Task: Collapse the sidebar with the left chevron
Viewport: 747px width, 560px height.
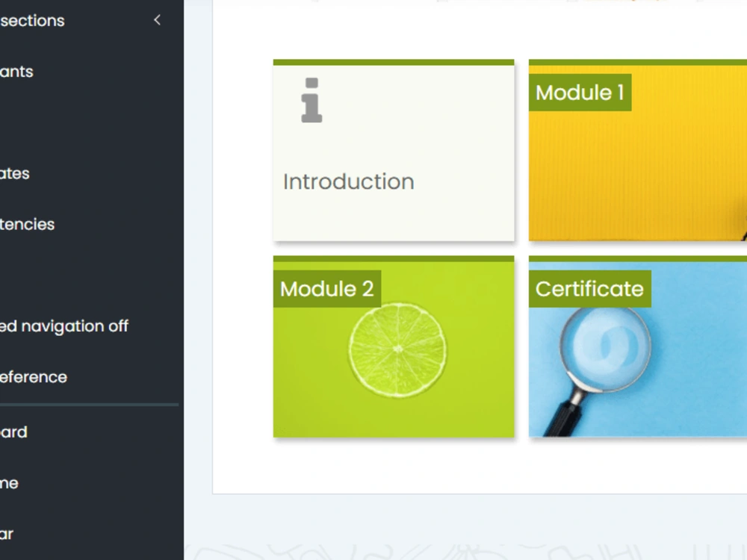Action: pos(157,20)
